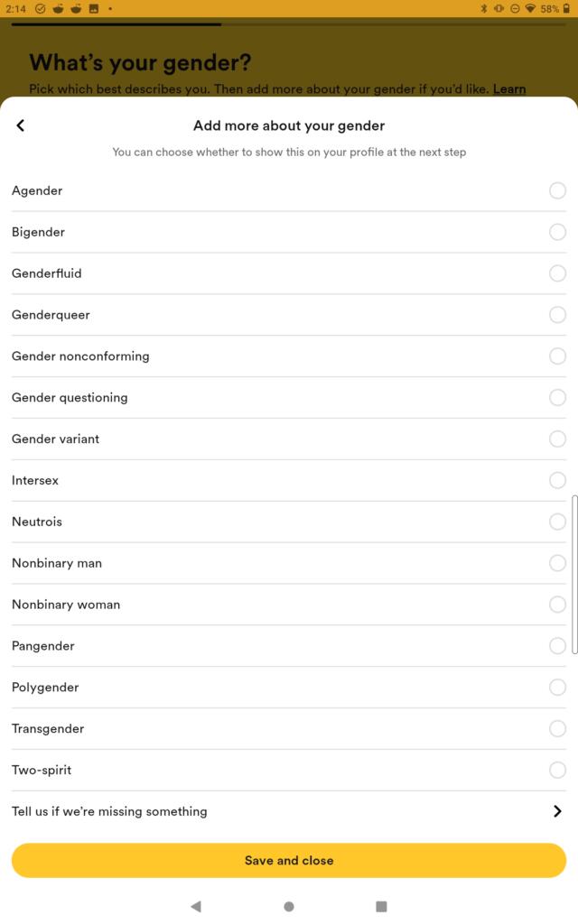Screen dimensions: 578x924
Task: Choose the Gender questioning list item
Action: point(289,398)
